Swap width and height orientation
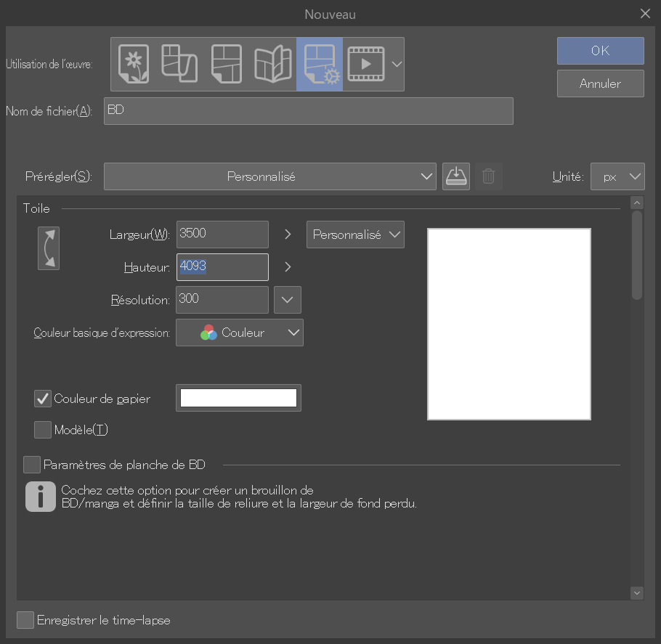This screenshot has width=661, height=644. coord(49,248)
